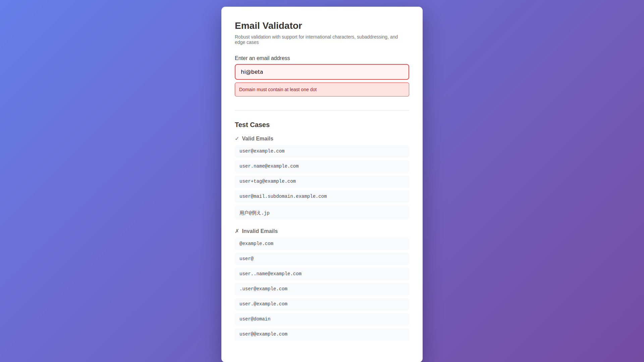Screen dimensions: 644x362
Task: Click the user@@example.com test case
Action: 322,334
